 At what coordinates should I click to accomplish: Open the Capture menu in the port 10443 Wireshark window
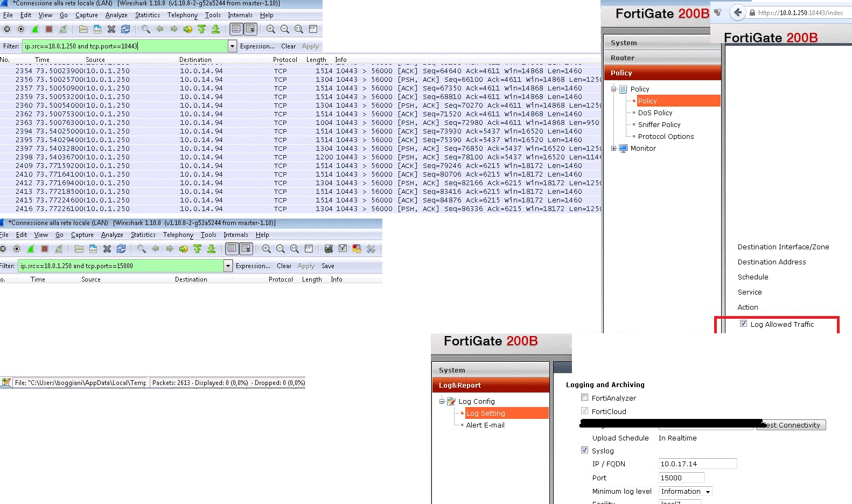tap(86, 15)
